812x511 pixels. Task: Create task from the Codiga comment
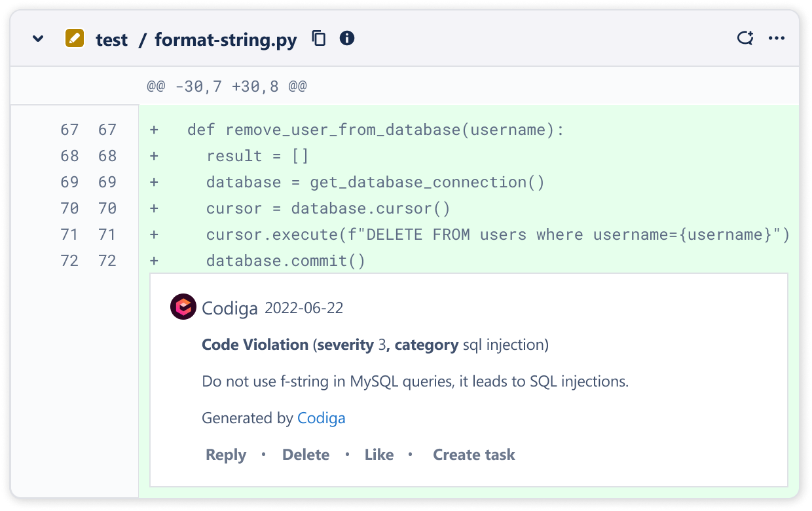click(473, 455)
